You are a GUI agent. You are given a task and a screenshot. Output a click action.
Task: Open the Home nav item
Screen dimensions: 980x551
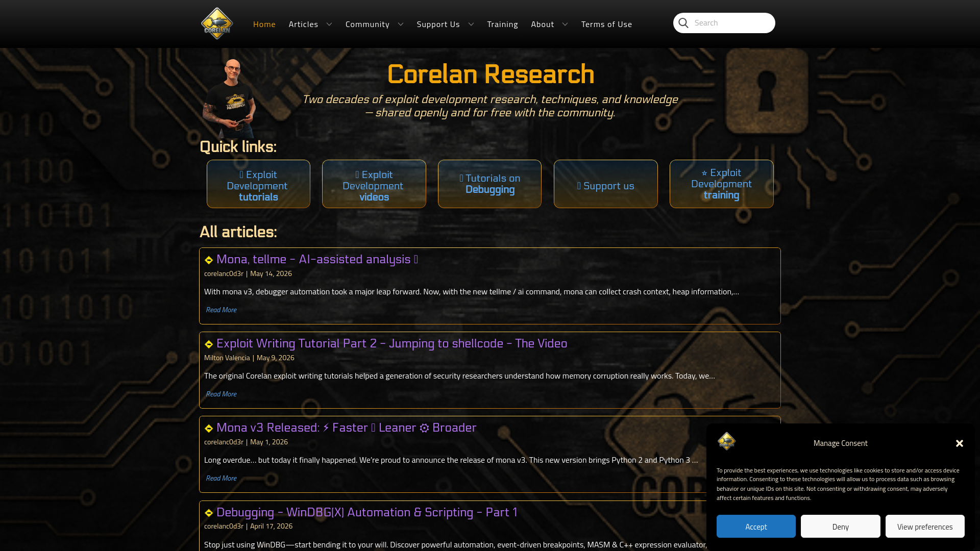click(264, 24)
